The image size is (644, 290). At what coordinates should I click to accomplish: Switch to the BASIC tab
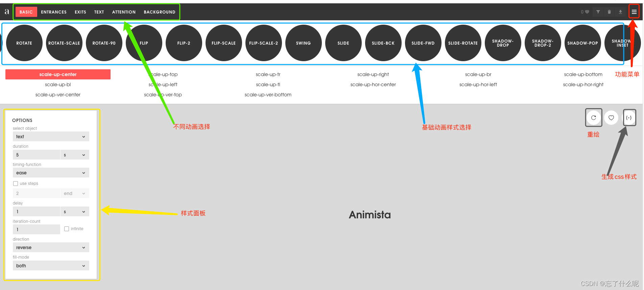[x=26, y=12]
